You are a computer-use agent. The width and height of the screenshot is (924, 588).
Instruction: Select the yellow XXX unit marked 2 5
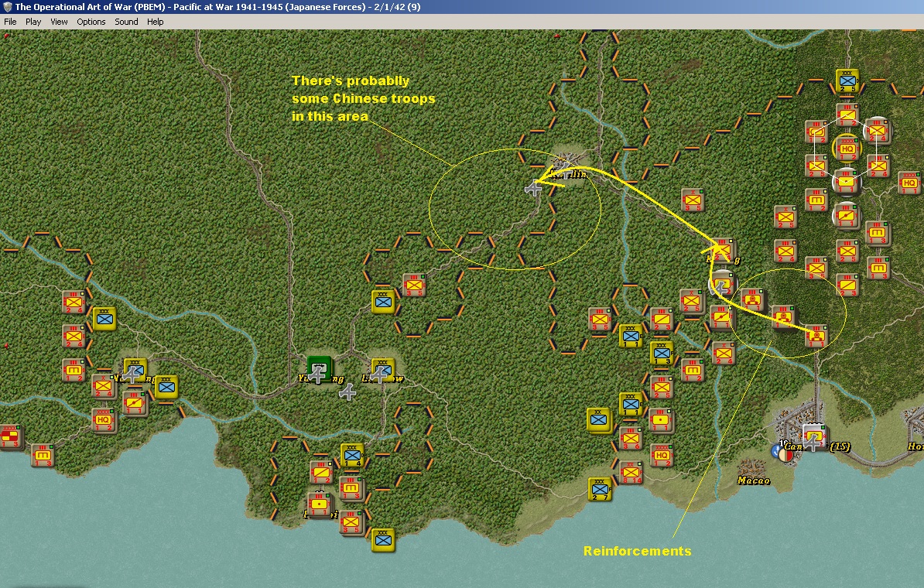point(847,80)
